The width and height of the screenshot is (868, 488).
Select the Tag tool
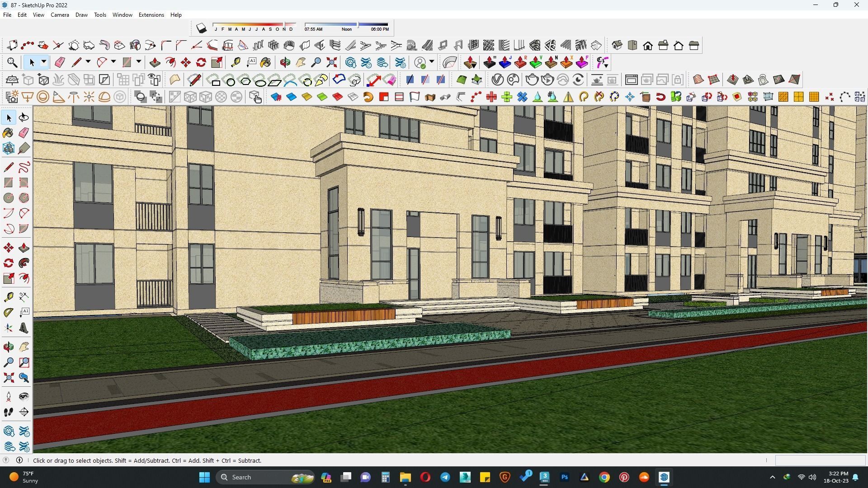(24, 148)
